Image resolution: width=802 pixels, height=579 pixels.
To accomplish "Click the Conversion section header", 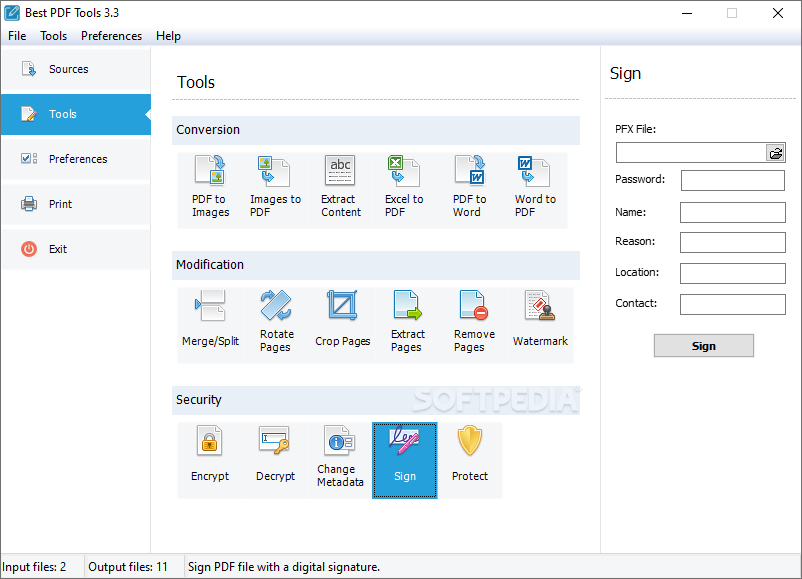I will [x=376, y=130].
